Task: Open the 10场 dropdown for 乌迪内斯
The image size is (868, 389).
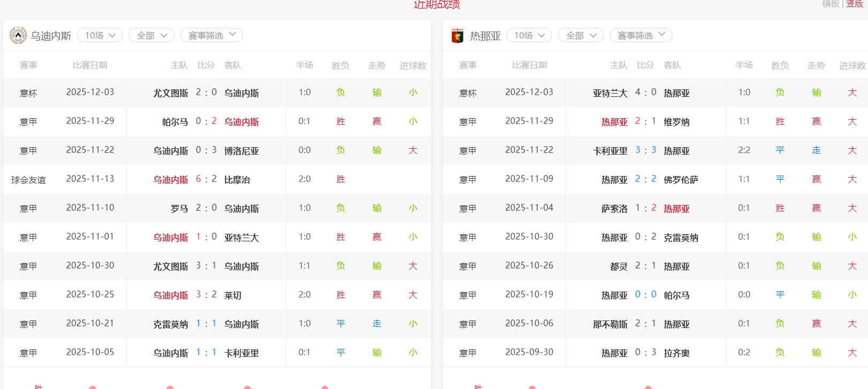Action: pos(100,35)
